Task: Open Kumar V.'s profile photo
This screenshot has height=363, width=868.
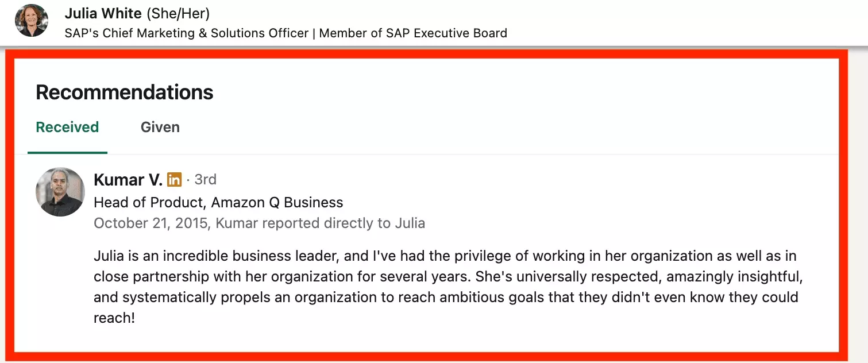Action: [60, 192]
